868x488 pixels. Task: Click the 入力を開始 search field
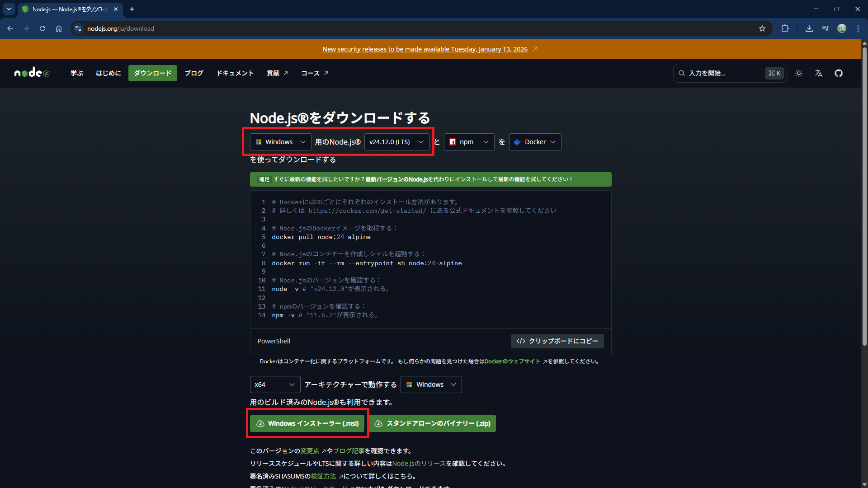(x=723, y=73)
